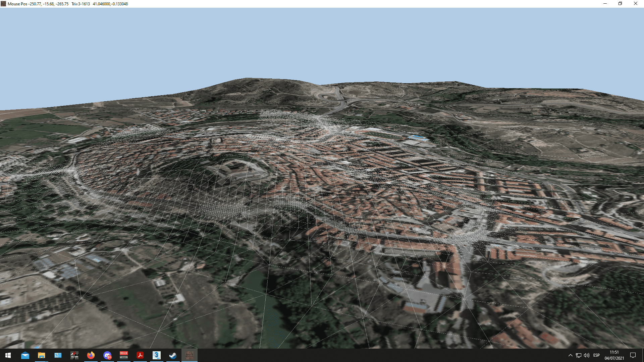Click the 41.046000,-0.133048 coordinates text
Viewport: 644px width, 362px height.
pyautogui.click(x=110, y=4)
